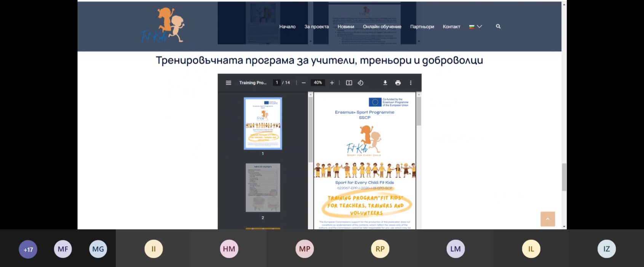Click the project code 622067-EPP text

[364, 188]
